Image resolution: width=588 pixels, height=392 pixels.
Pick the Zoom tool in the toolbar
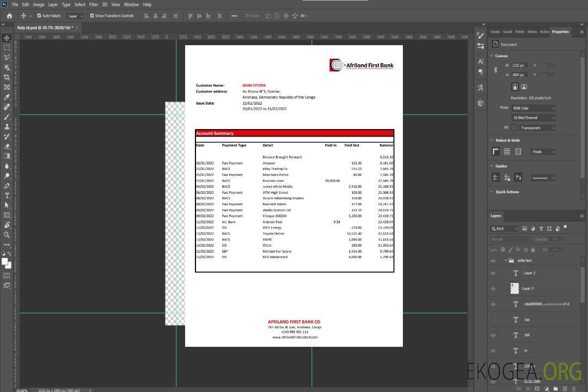7,235
